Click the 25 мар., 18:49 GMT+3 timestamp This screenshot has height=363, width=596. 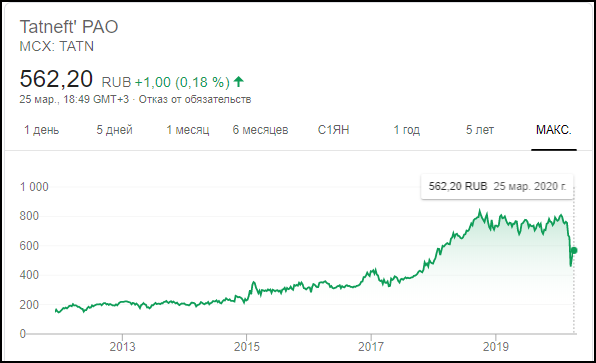tap(74, 100)
